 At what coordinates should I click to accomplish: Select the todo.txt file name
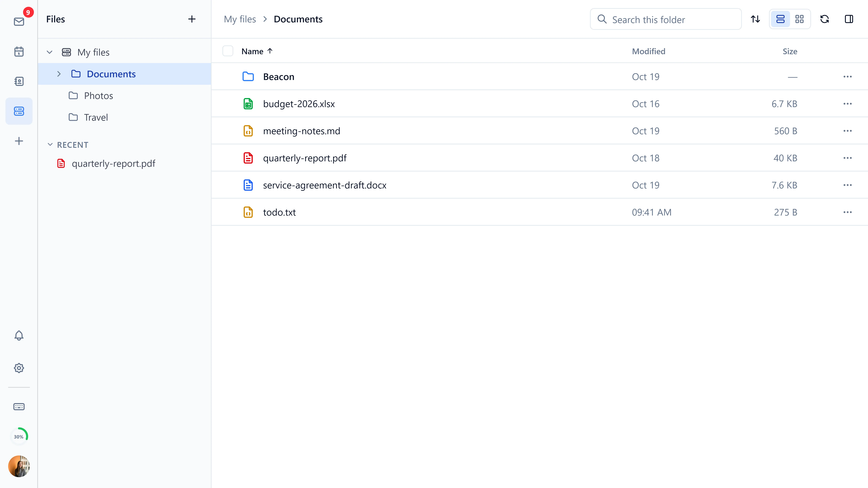279,212
